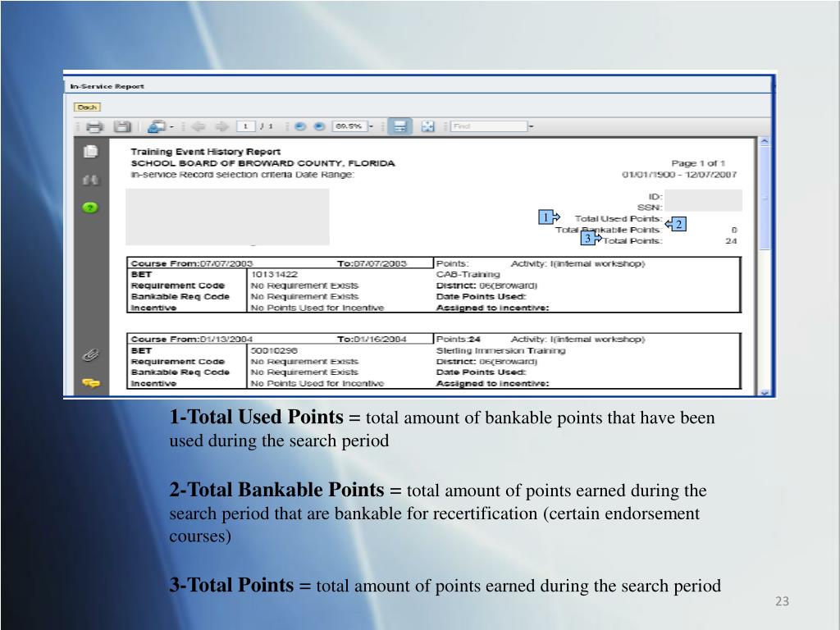The image size is (840, 630).
Task: Open the binoculars Search panel icon
Action: coord(90,180)
